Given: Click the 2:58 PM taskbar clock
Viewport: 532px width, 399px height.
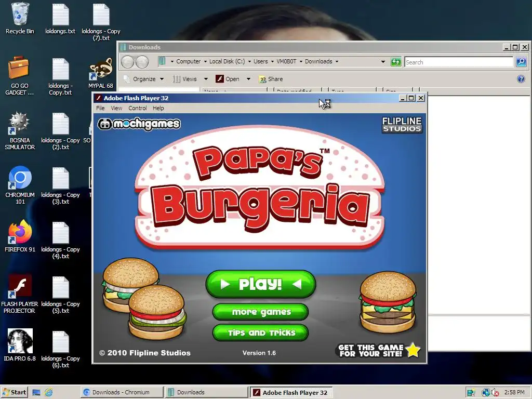Looking at the screenshot, I should [x=514, y=393].
